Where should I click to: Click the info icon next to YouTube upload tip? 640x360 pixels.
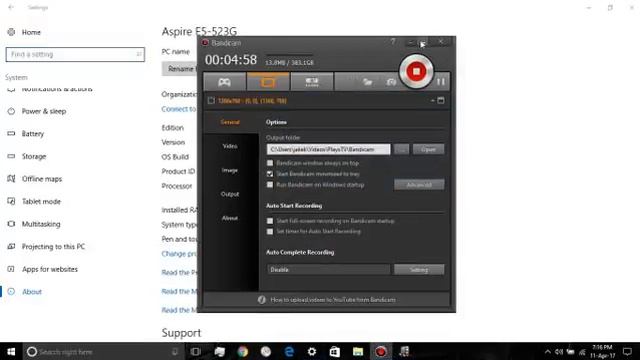tap(262, 300)
